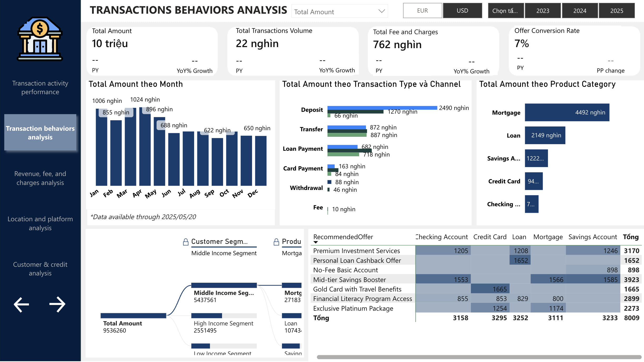Switch currency to EUR

click(422, 11)
